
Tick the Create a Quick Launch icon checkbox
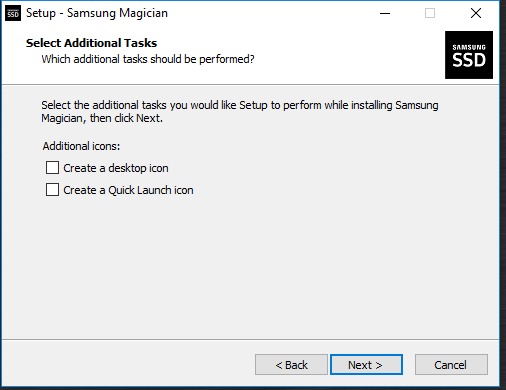(x=52, y=190)
